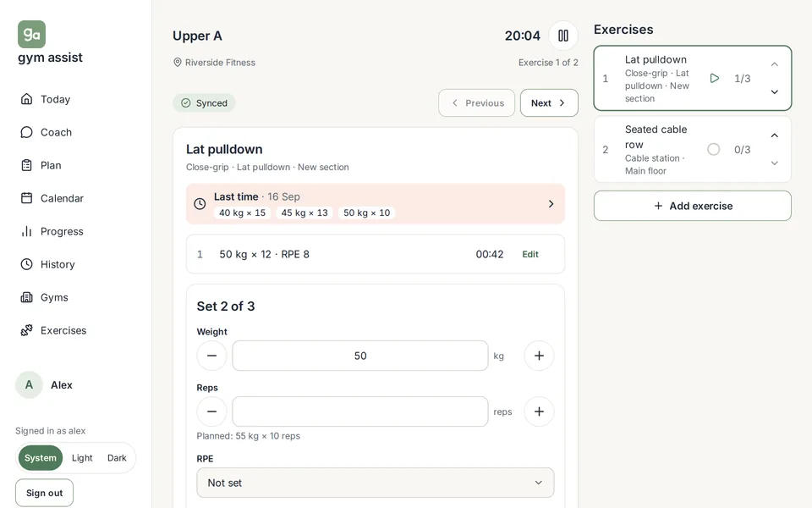Screen dimensions: 812x508
Task: Move Lat pulldown down in list
Action: point(774,92)
